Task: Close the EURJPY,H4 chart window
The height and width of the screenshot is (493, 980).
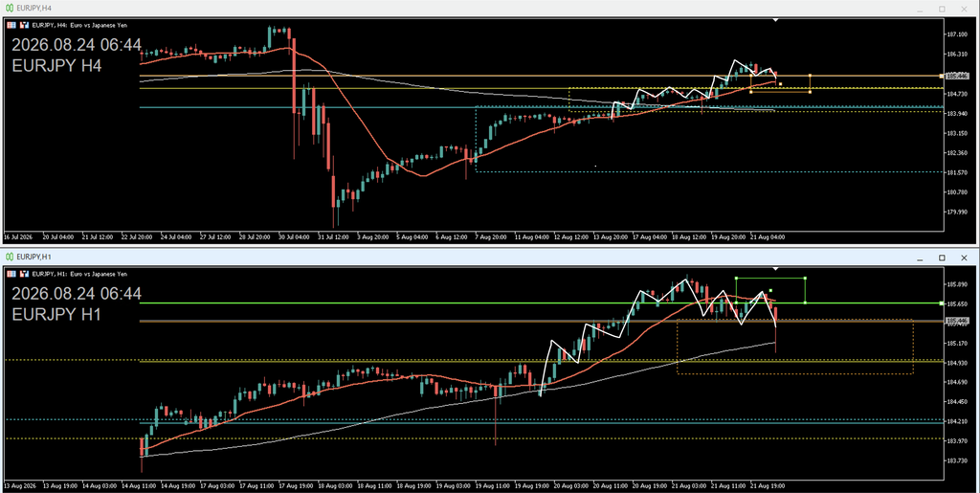Action: click(x=964, y=9)
